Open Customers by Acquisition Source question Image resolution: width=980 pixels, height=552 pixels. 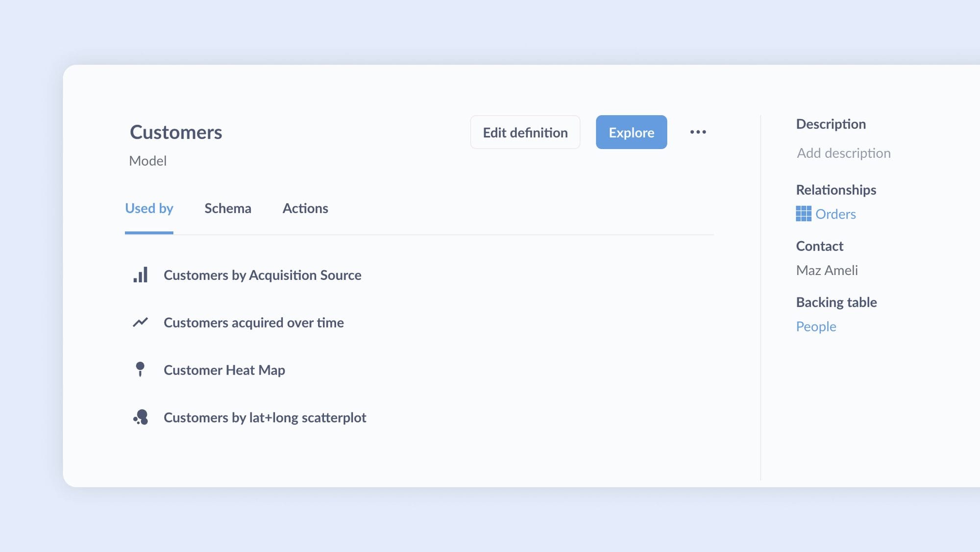pyautogui.click(x=262, y=275)
